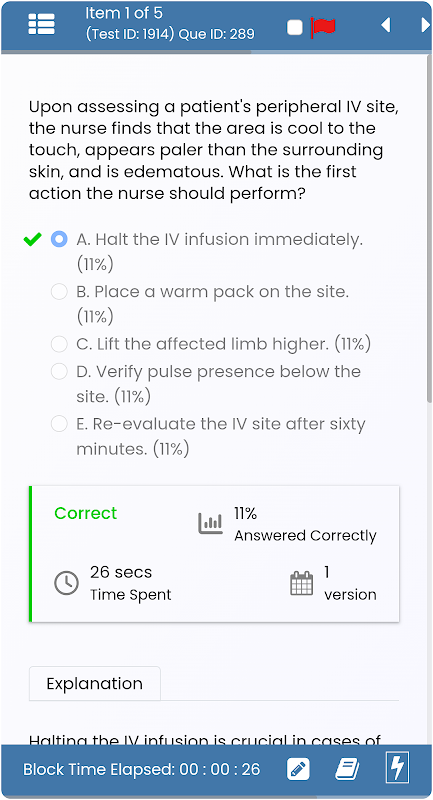Click the lightning bolt flashcard icon

point(397,768)
